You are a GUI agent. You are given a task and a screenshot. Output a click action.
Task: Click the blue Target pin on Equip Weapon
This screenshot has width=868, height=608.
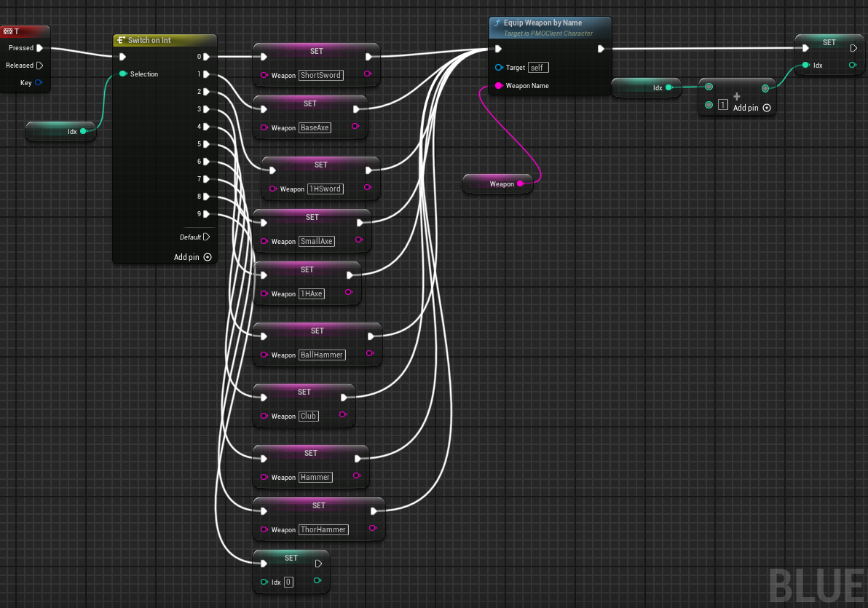pos(498,68)
